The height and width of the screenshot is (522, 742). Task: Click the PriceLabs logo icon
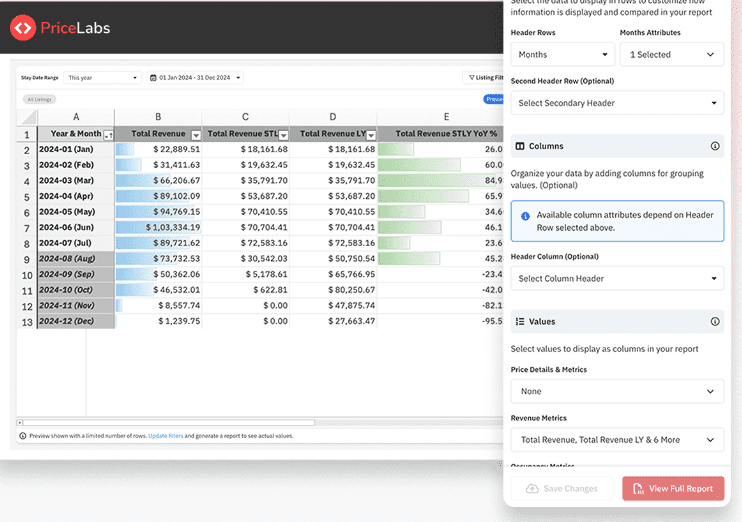(23, 28)
